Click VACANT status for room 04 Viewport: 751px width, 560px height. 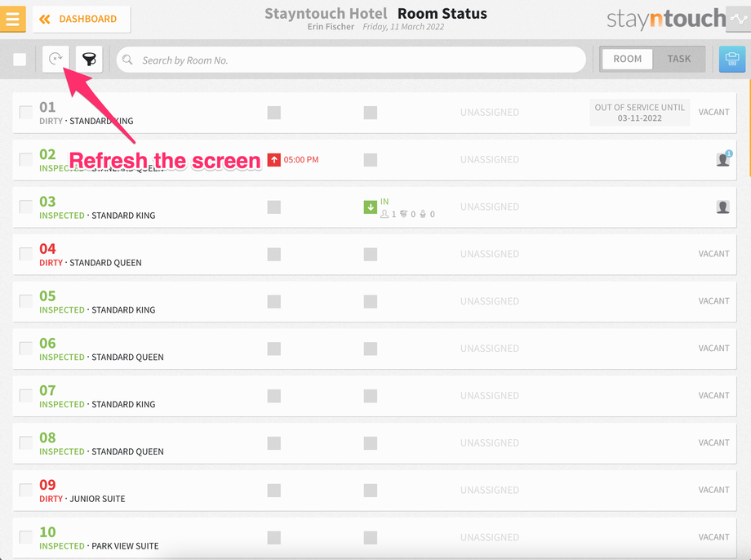713,254
